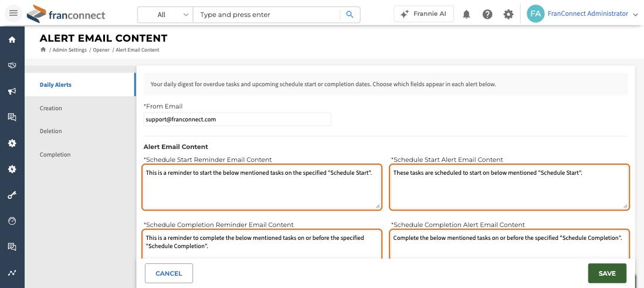This screenshot has height=288, width=644.
Task: Click Alert Email Content breadcrumb
Action: pyautogui.click(x=137, y=50)
